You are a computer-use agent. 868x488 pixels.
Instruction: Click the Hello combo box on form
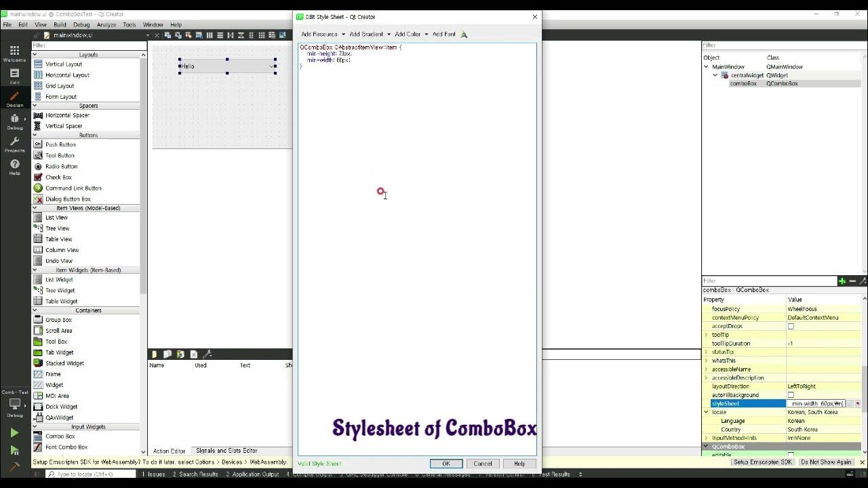click(x=227, y=66)
